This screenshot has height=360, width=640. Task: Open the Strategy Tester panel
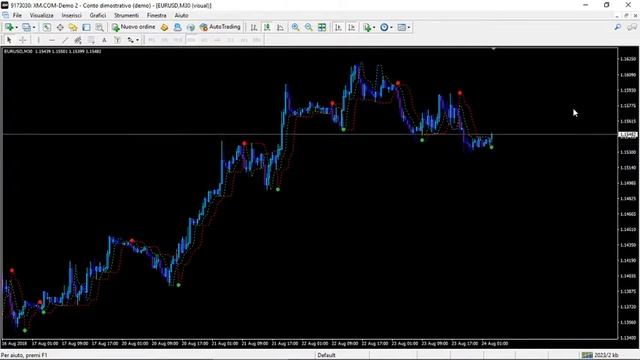click(100, 27)
